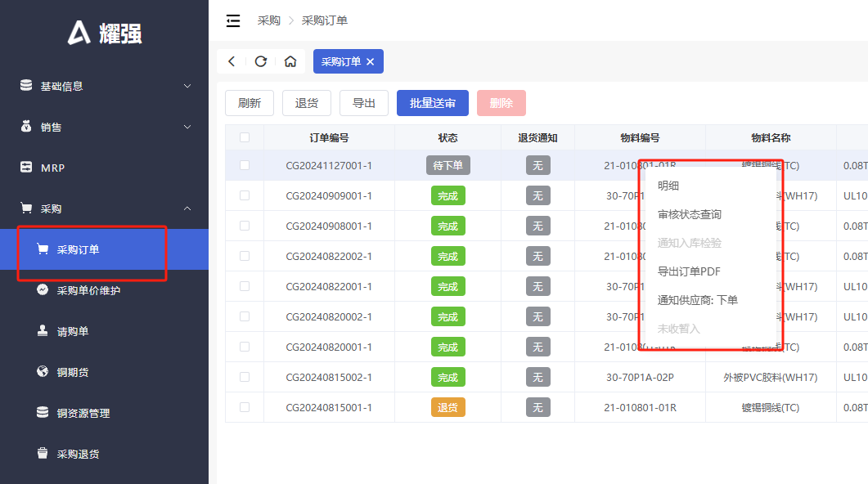Click the 物料名称 column header
This screenshot has width=868, height=484.
click(771, 137)
